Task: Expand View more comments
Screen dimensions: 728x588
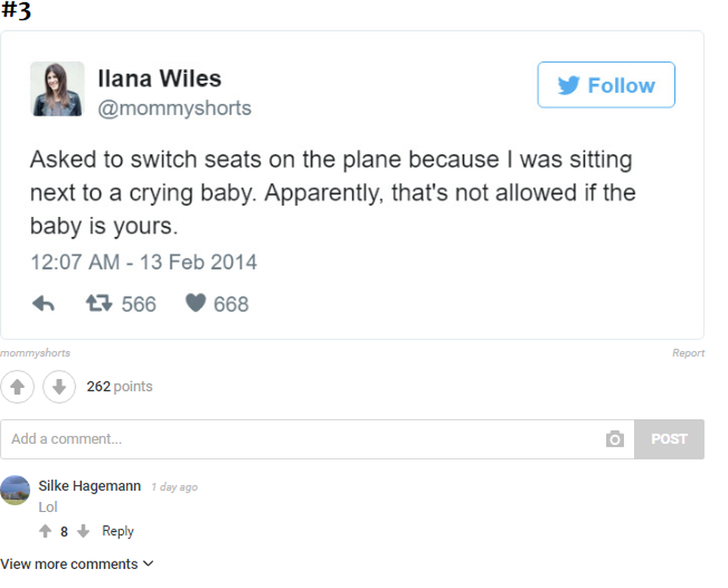Action: tap(77, 565)
